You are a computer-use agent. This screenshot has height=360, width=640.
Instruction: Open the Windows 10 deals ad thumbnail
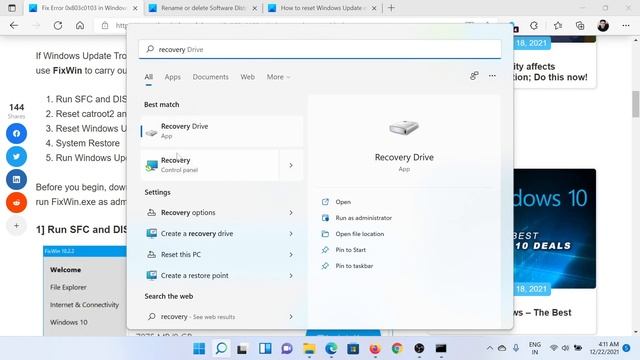pyautogui.click(x=554, y=229)
